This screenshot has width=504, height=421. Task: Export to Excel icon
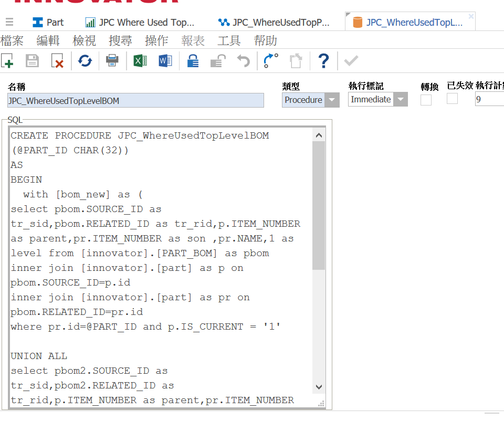click(x=140, y=61)
